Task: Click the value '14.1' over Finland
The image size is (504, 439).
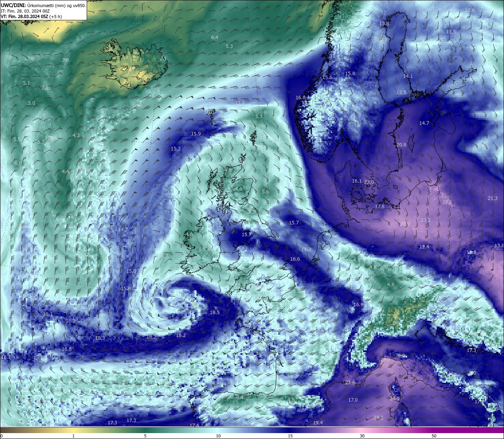Action: pos(408,76)
